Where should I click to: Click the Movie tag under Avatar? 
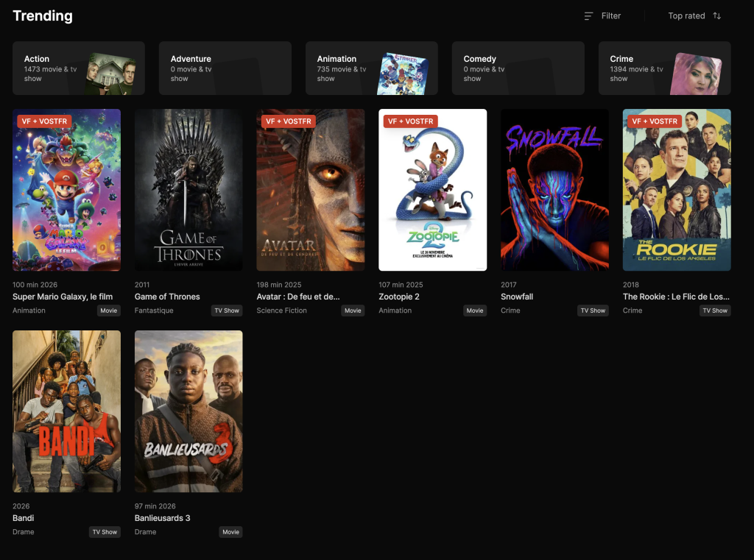point(353,311)
